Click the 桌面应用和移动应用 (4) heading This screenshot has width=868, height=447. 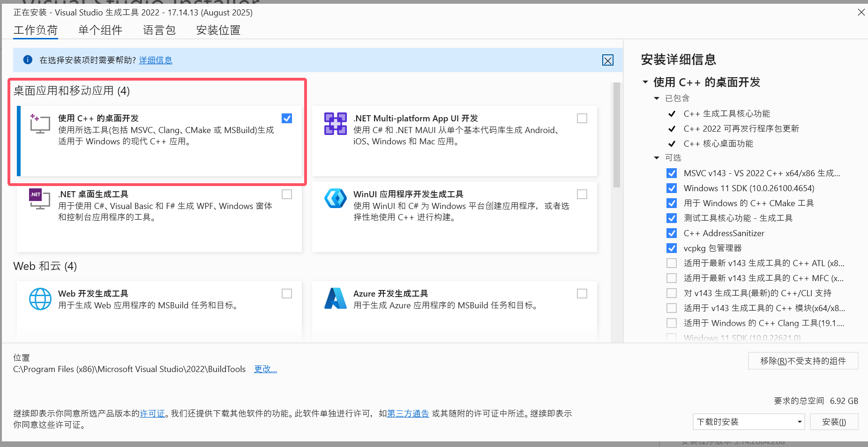click(x=72, y=91)
